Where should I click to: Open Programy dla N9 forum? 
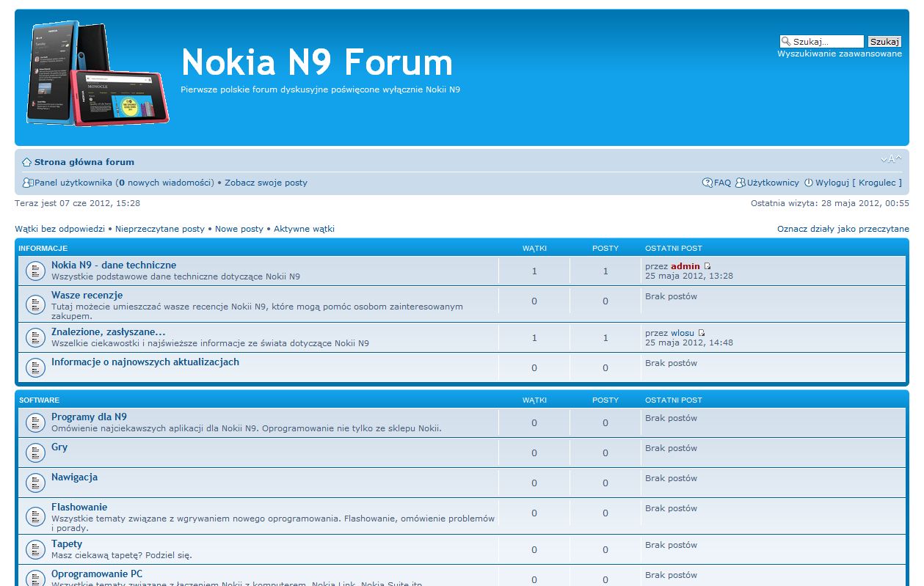(89, 417)
